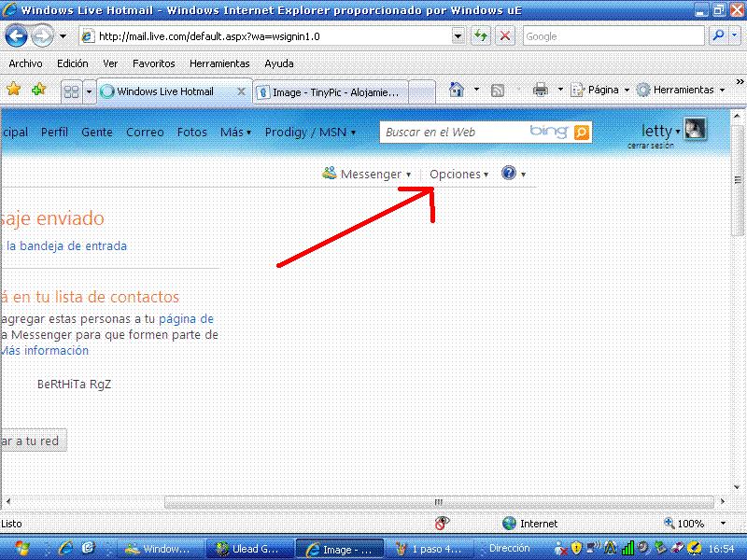Open the Ayuda menu

tap(278, 63)
